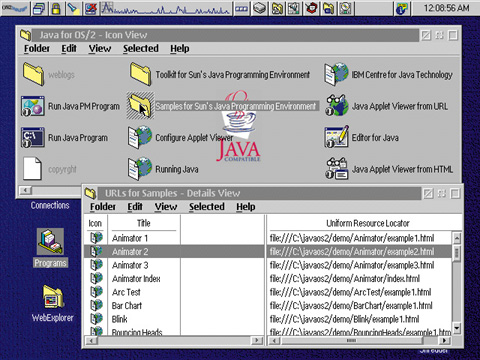Click the BarChart example1.html URL
This screenshot has width=480, height=360.
(x=351, y=306)
